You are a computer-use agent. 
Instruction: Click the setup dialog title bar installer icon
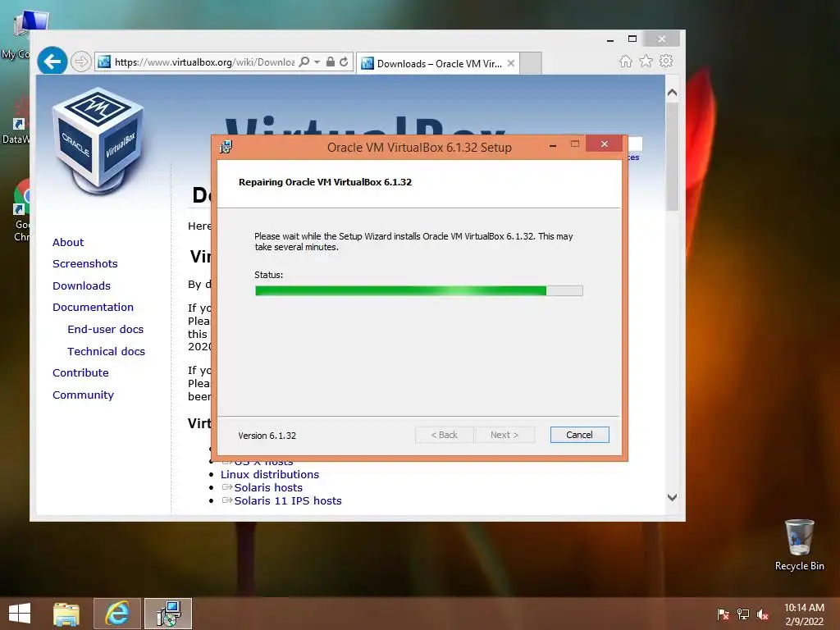point(226,147)
